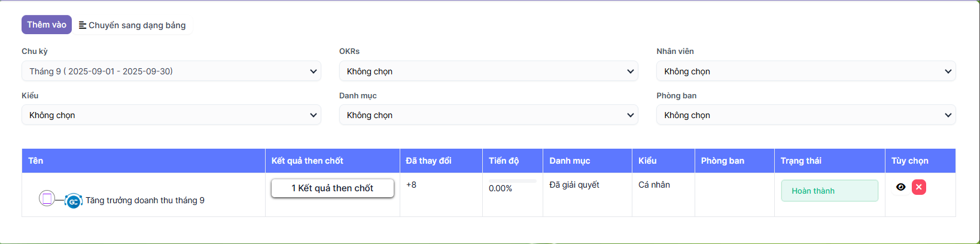Expand the Kiểu filter dropdown
Image resolution: width=980 pixels, height=244 pixels.
click(x=171, y=115)
